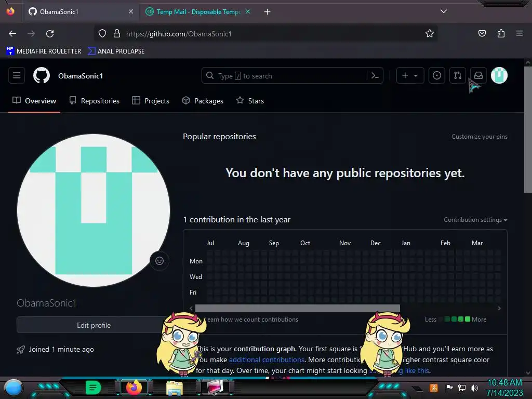The width and height of the screenshot is (532, 399).
Task: Open network icon in system tray
Action: [461, 388]
